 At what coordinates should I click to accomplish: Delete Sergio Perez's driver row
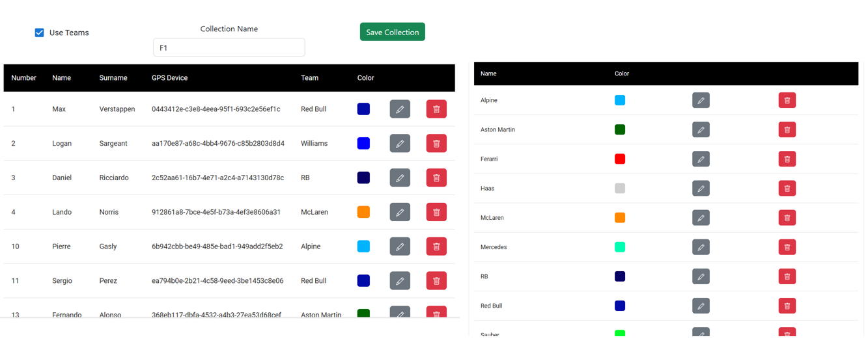pos(436,281)
